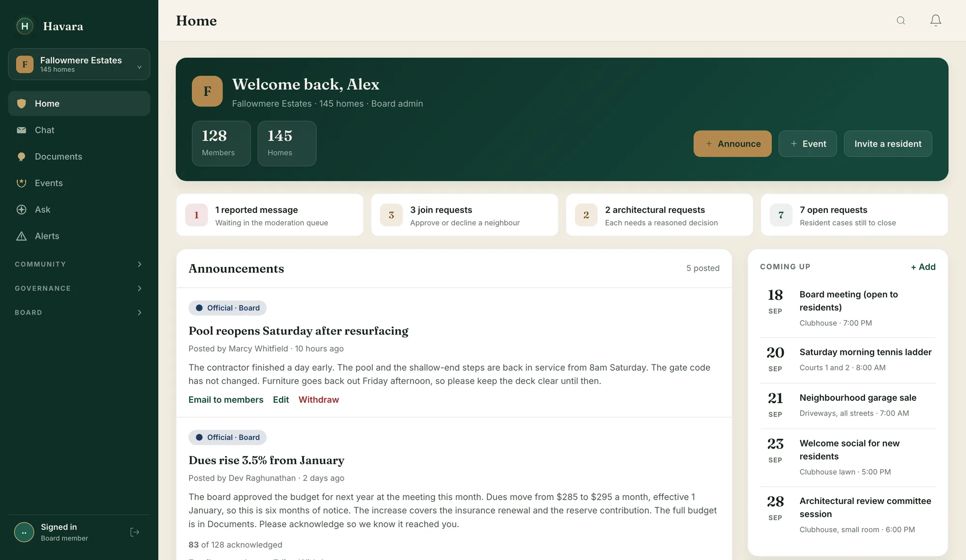This screenshot has width=966, height=560.
Task: Withdraw the pool reopening announcement
Action: pyautogui.click(x=319, y=400)
